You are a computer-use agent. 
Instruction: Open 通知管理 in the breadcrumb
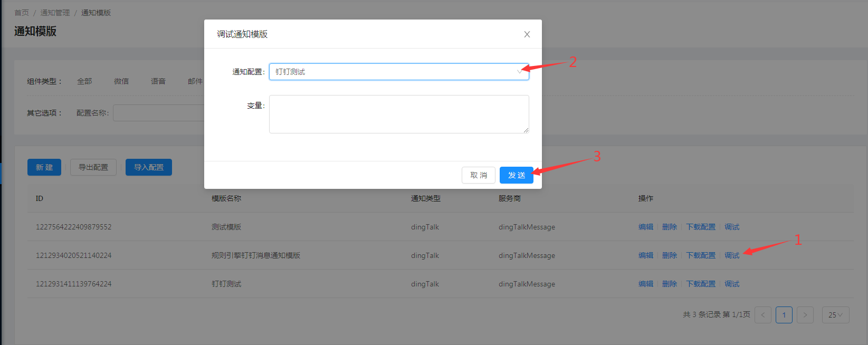(x=55, y=13)
